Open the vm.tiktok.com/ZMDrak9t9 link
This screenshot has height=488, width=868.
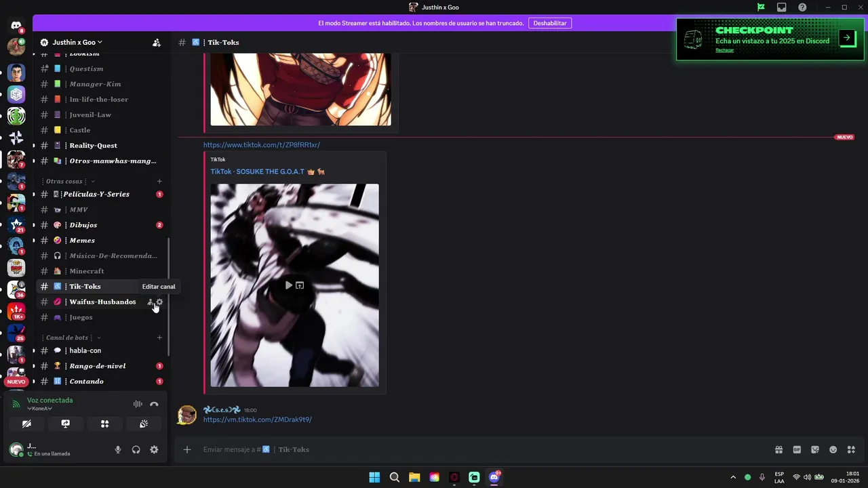pos(258,420)
